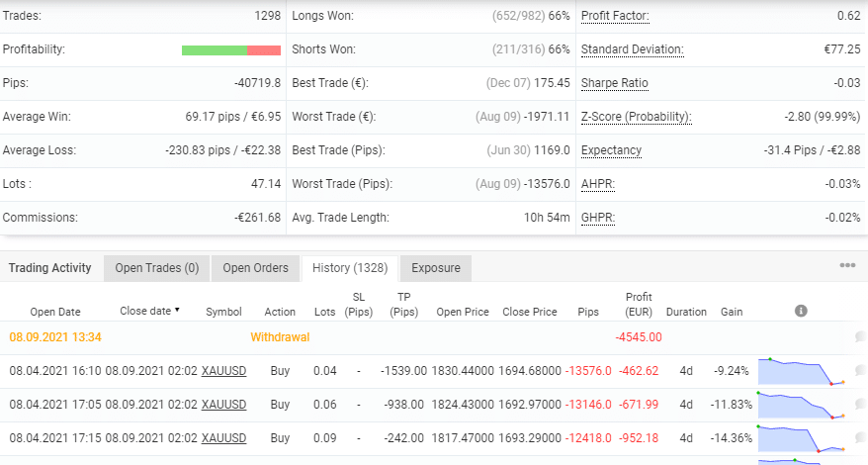
Task: Click the GHPR definition link
Action: pos(598,218)
